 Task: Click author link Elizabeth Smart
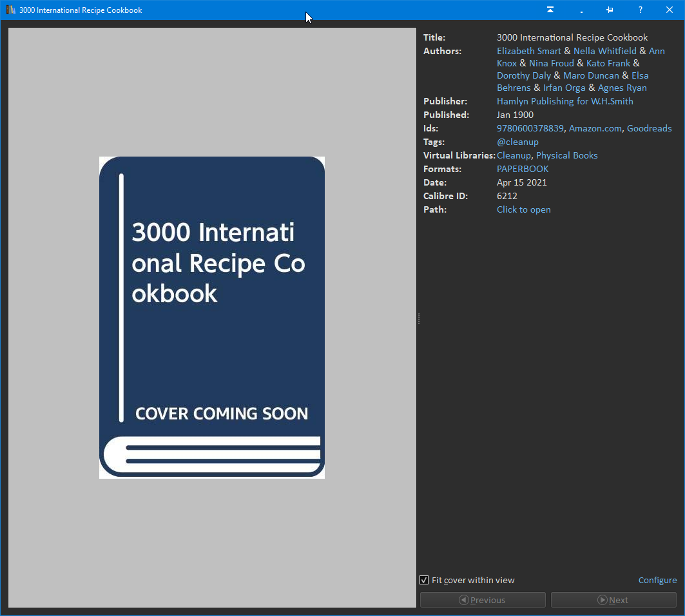pos(528,51)
